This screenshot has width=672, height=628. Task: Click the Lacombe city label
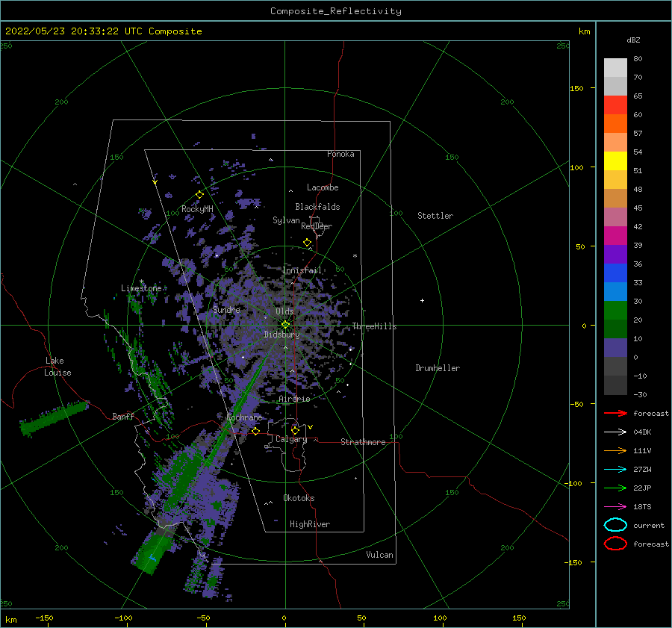coord(323,187)
